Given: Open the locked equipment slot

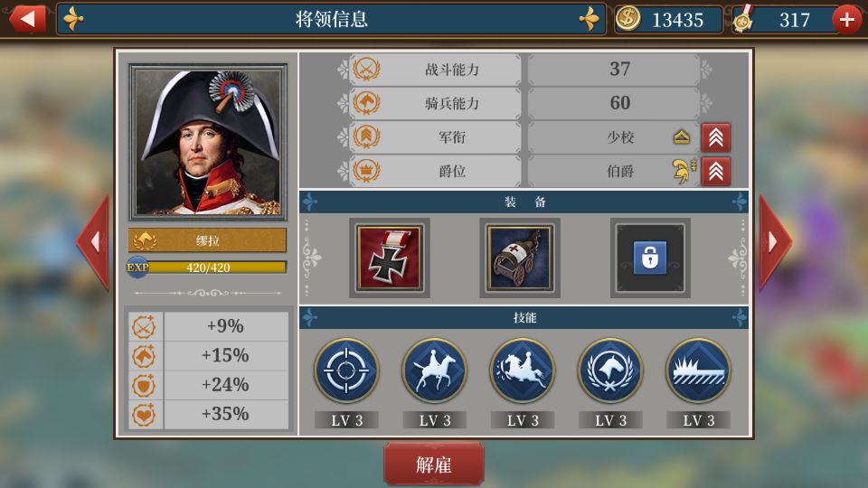Looking at the screenshot, I should tap(650, 258).
